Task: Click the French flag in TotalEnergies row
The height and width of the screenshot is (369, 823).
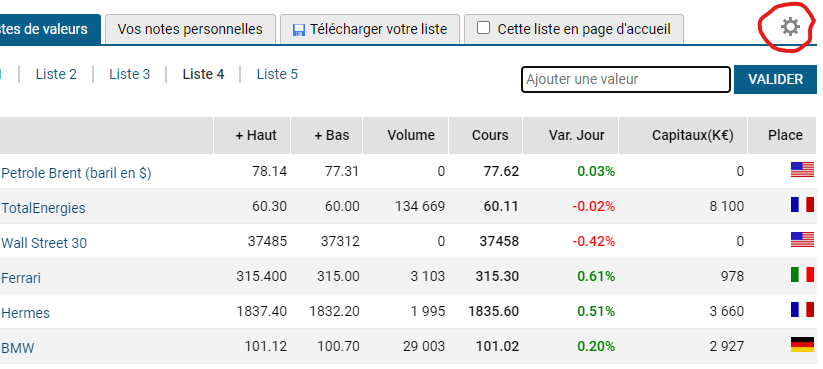Action: pyautogui.click(x=802, y=205)
